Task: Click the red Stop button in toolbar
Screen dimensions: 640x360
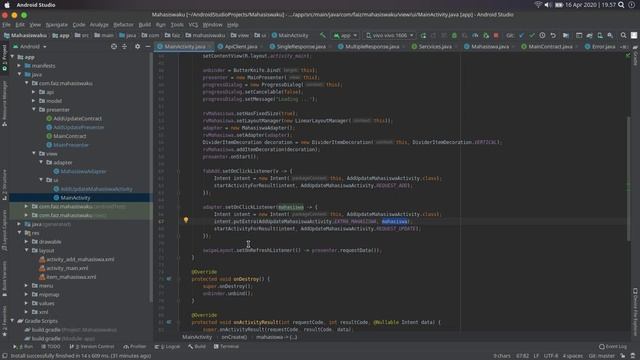Action: 496,36
